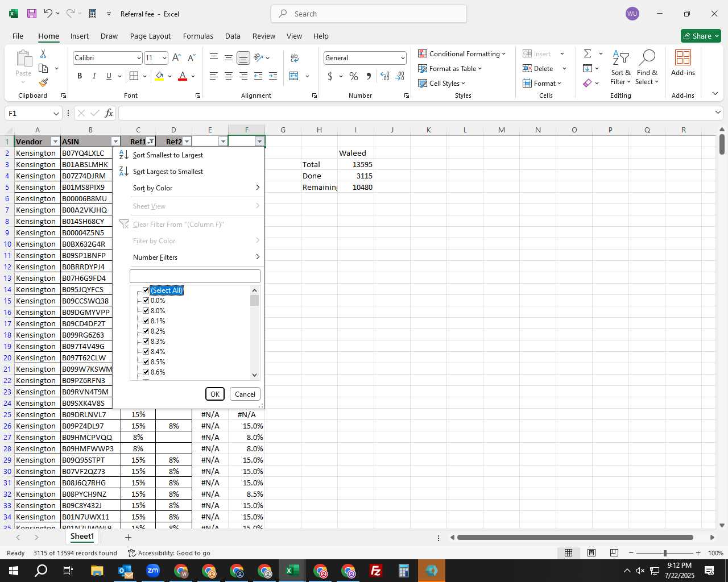
Task: Apply Center horizontal alignment
Action: (x=228, y=76)
